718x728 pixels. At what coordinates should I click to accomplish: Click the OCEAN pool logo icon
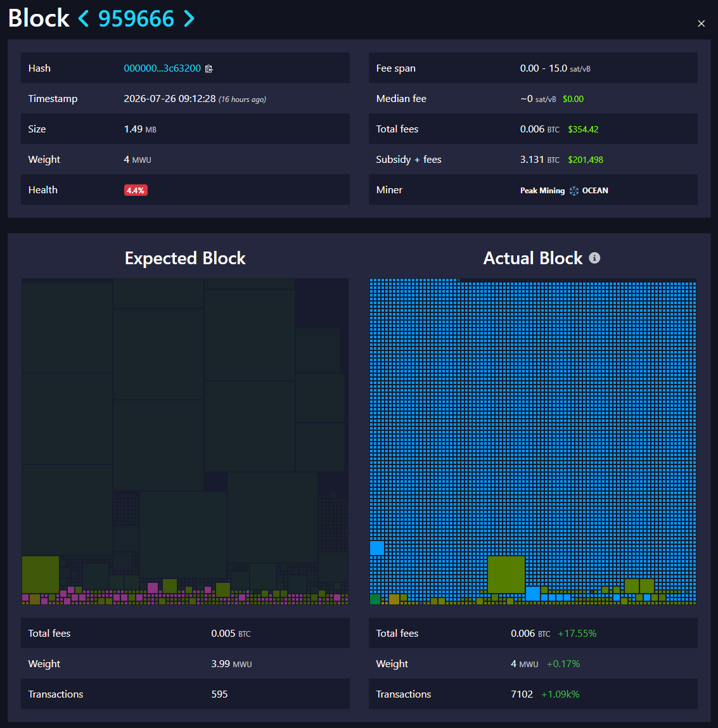click(x=574, y=191)
